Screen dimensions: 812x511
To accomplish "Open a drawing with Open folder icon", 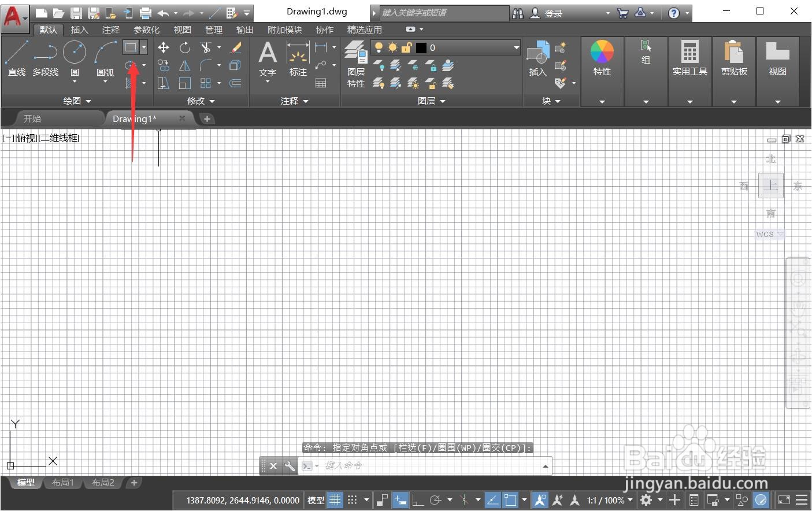I will (x=58, y=13).
